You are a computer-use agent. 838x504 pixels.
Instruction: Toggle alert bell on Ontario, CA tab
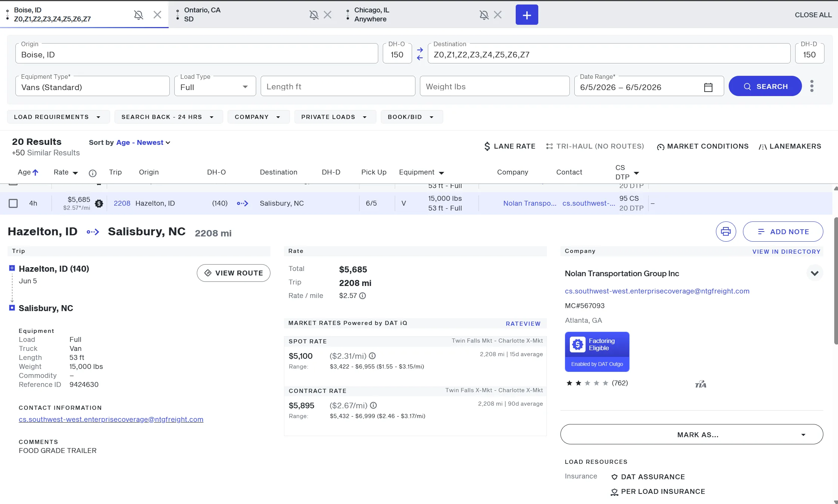click(x=314, y=15)
